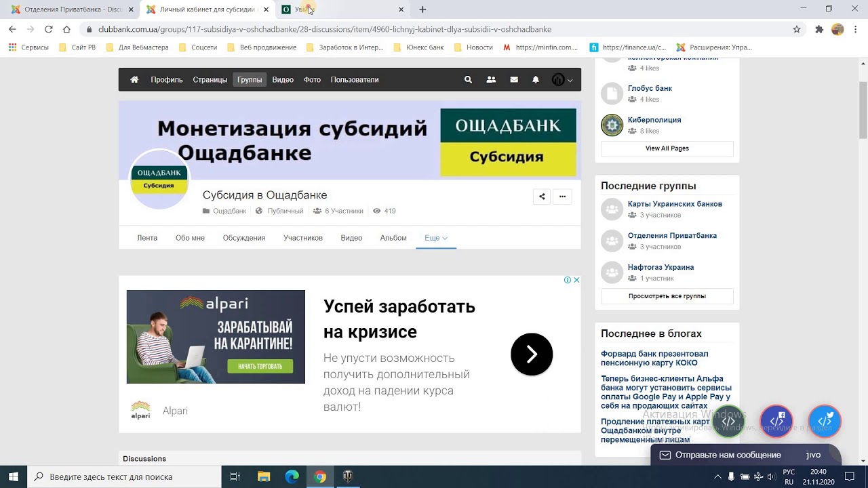Open the Соцсети bookmark folder
868x488 pixels.
(x=197, y=47)
